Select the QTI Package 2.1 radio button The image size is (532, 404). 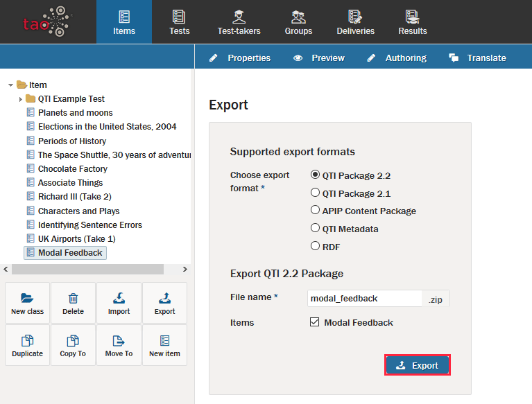[x=316, y=193]
